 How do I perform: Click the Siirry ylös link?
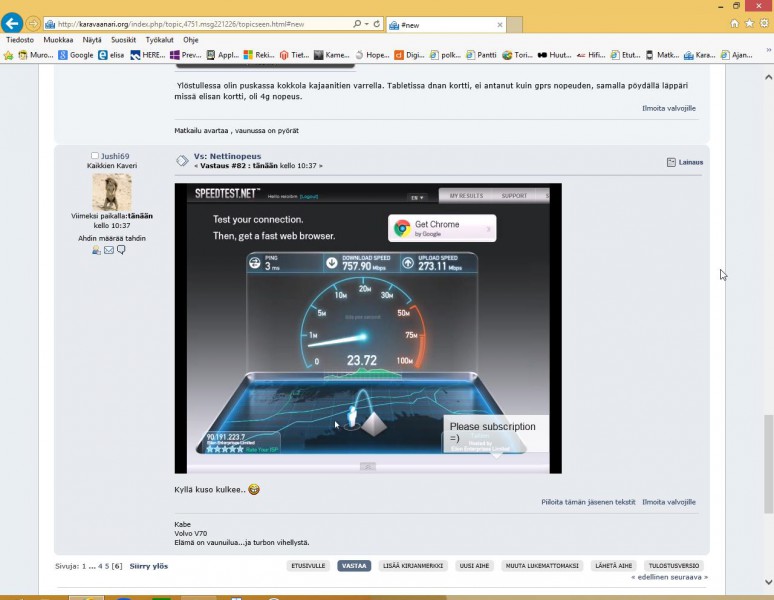(148, 566)
